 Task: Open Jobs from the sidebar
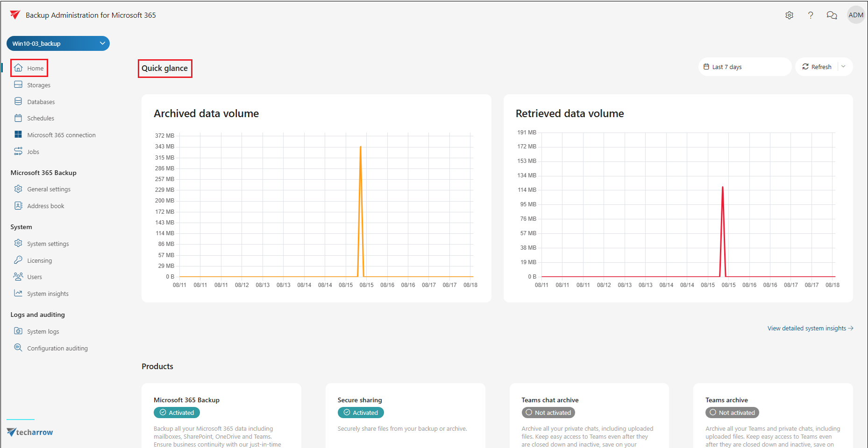33,152
